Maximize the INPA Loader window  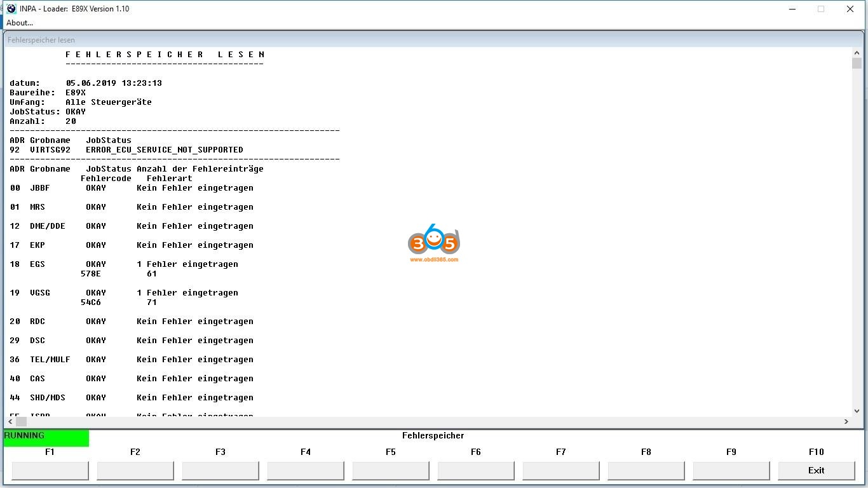tap(821, 9)
